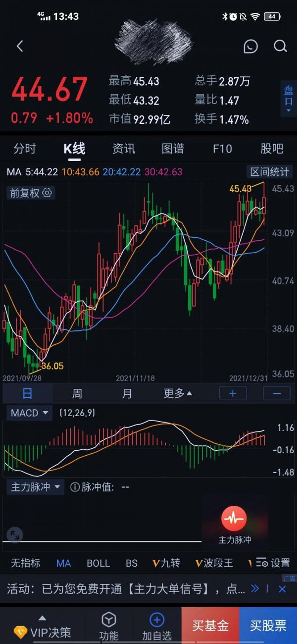Select the 波段王 VIP indicator

tap(214, 563)
